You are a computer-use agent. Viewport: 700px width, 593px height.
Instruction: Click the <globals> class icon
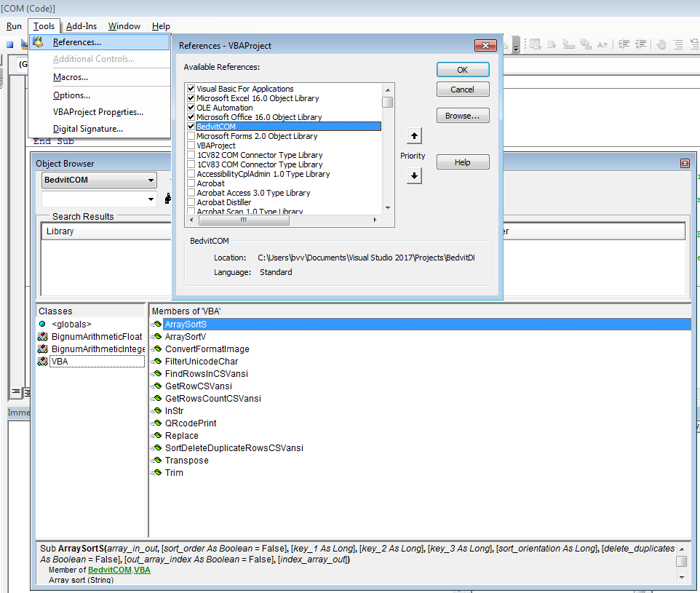(x=43, y=325)
